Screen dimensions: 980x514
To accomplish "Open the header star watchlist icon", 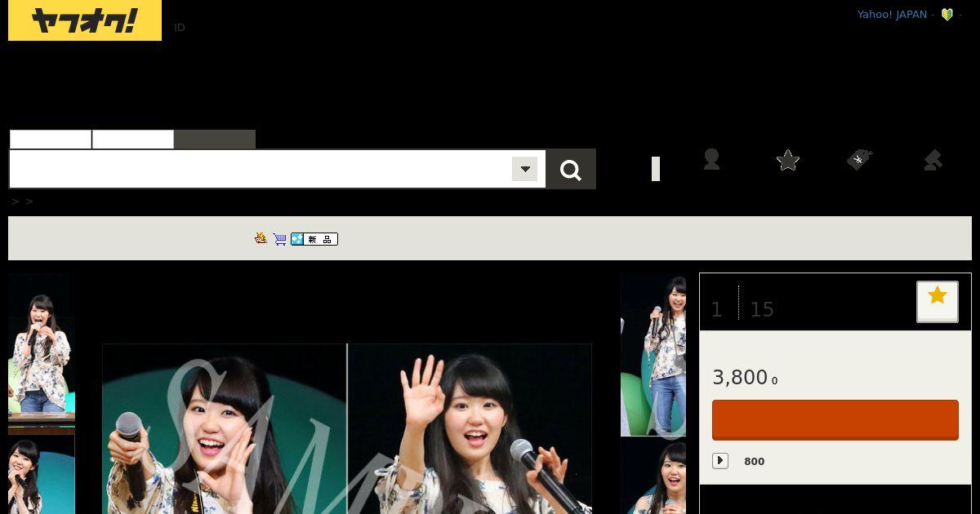I will pyautogui.click(x=788, y=160).
